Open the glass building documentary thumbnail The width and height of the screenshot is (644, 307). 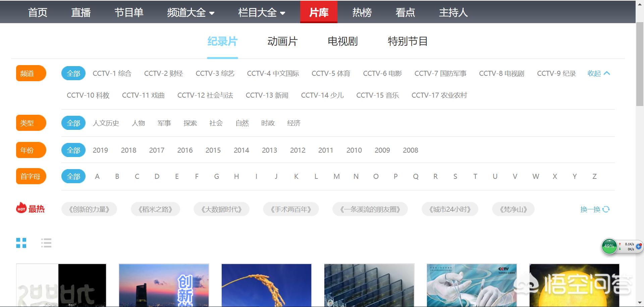pyautogui.click(x=369, y=285)
